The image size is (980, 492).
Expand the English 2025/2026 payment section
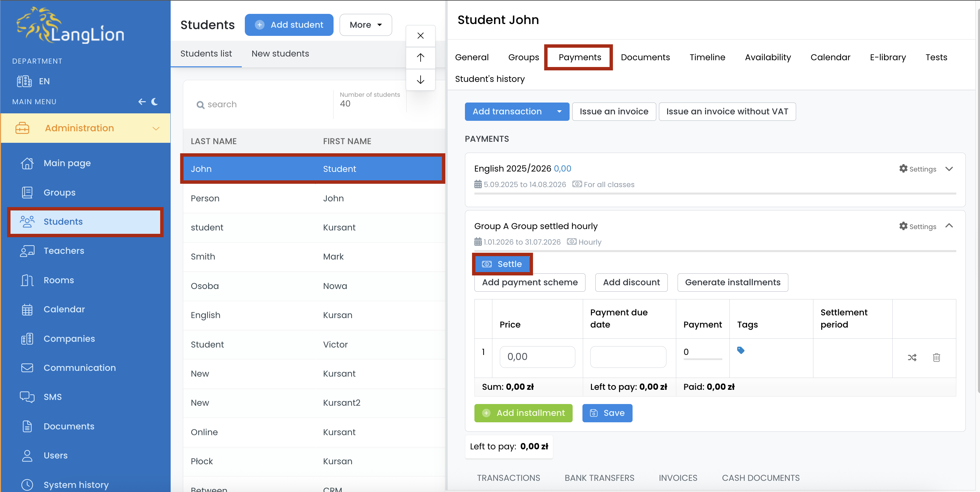949,169
